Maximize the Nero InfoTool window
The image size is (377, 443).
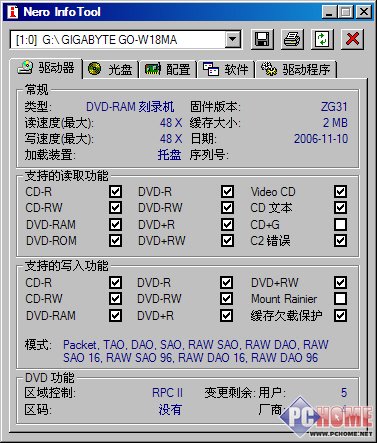click(x=346, y=12)
